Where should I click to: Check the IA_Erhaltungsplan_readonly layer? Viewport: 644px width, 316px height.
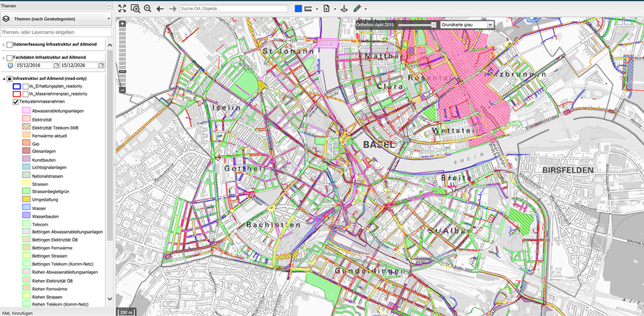[x=26, y=86]
